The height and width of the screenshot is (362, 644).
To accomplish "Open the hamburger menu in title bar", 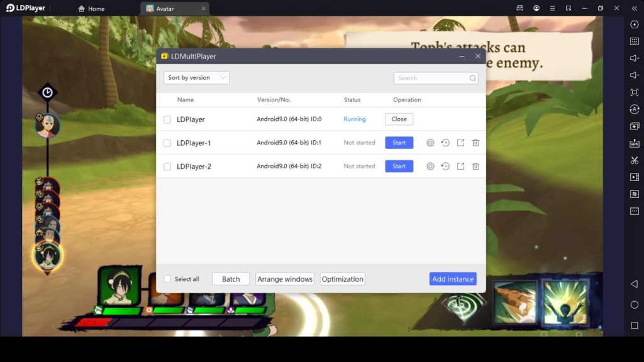I will click(x=552, y=8).
